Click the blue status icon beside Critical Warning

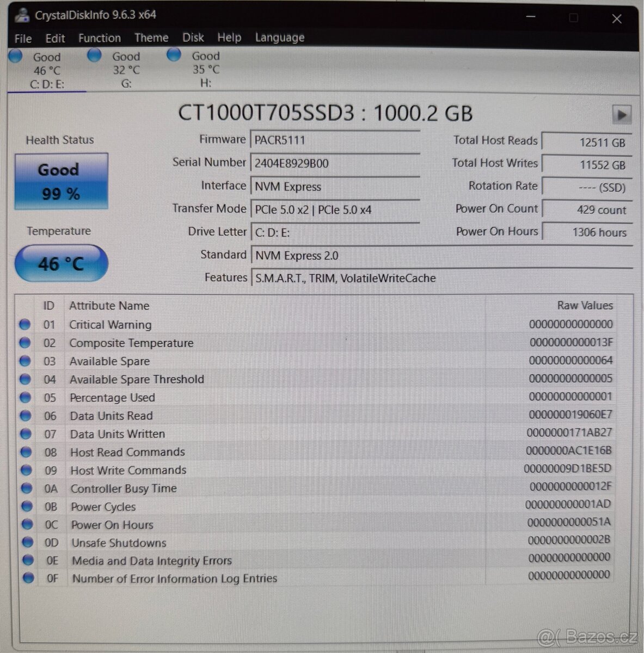click(24, 324)
